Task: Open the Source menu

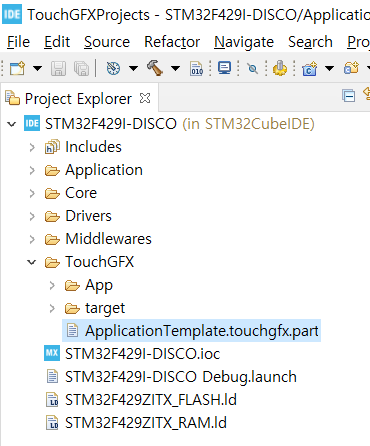Action: 107,42
